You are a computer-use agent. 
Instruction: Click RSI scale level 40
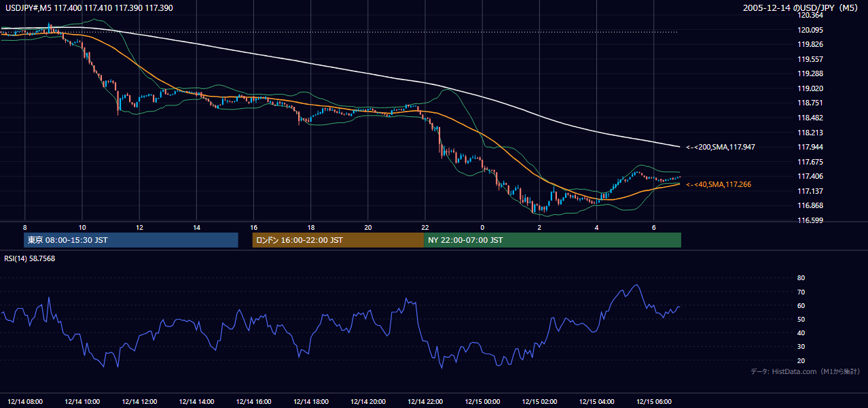pyautogui.click(x=801, y=333)
